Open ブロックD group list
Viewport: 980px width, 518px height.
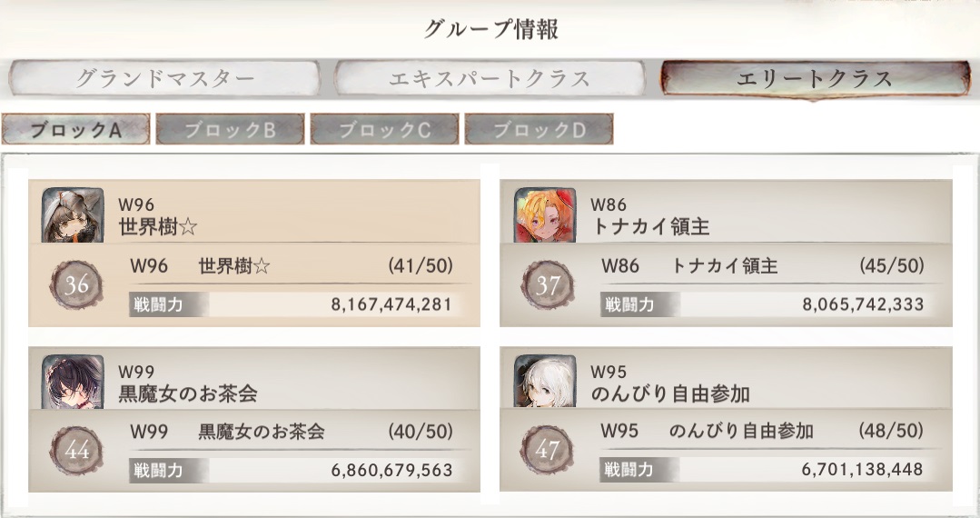pos(539,130)
